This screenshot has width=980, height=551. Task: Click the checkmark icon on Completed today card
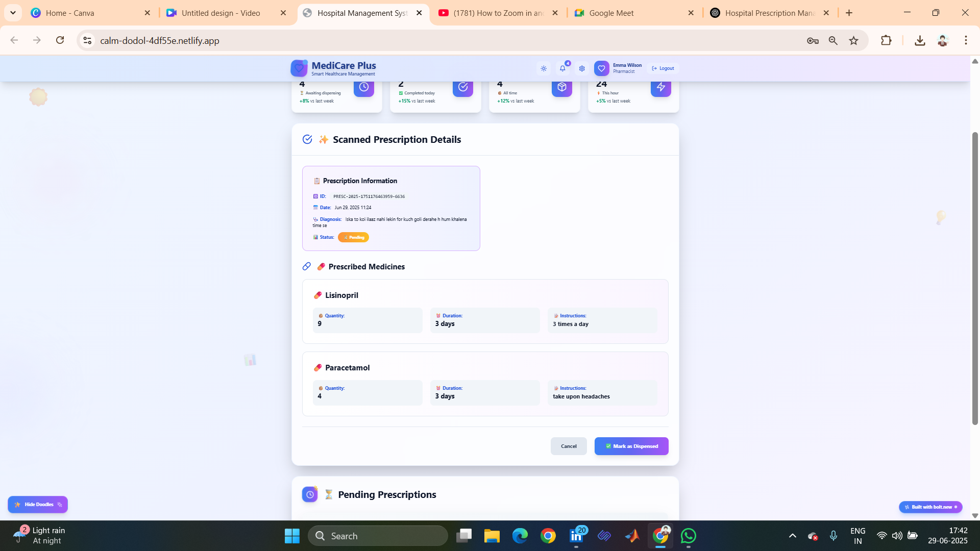click(x=463, y=87)
